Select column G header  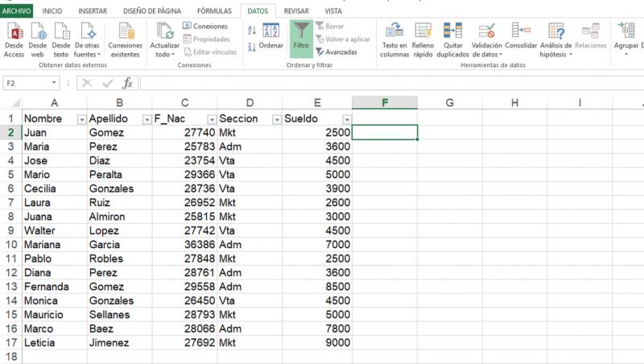450,103
